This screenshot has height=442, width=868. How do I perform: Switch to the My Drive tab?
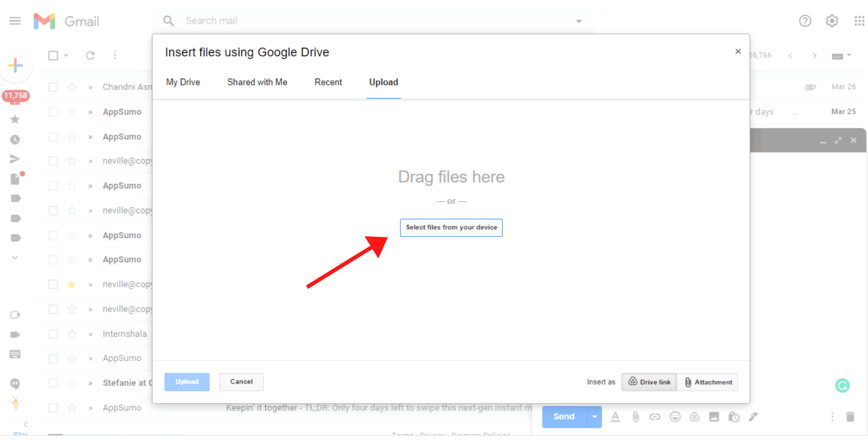183,82
